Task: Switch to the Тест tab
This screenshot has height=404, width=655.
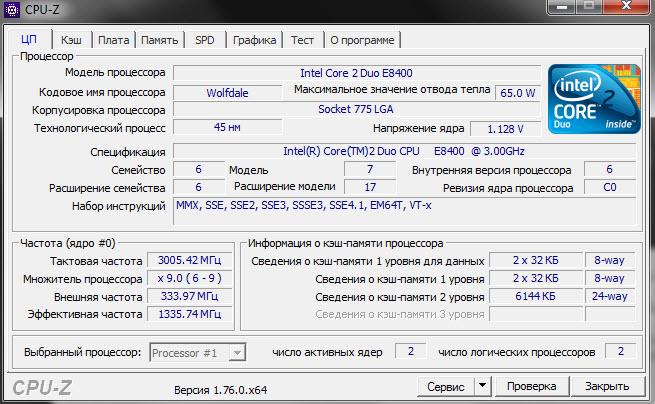Action: [x=302, y=40]
